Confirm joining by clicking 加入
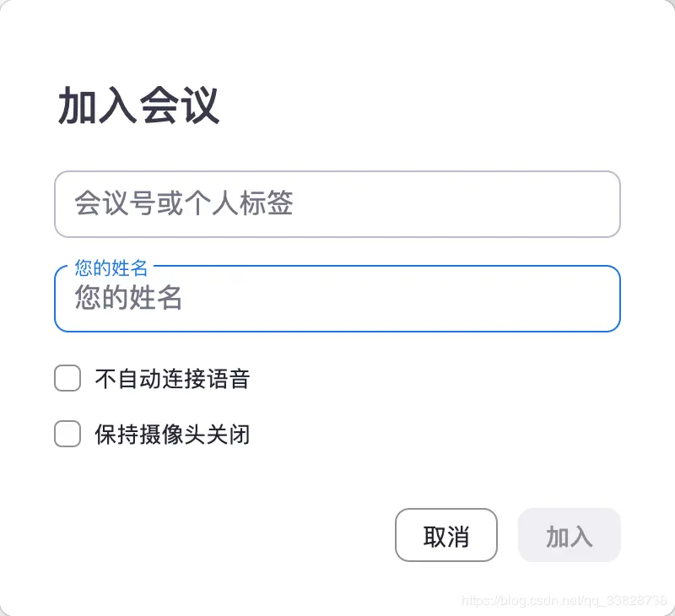This screenshot has height=616, width=675. click(x=570, y=535)
